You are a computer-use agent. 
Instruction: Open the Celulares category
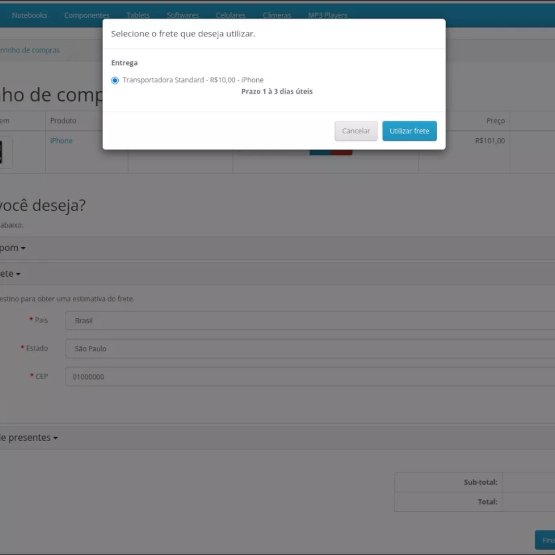(x=230, y=15)
